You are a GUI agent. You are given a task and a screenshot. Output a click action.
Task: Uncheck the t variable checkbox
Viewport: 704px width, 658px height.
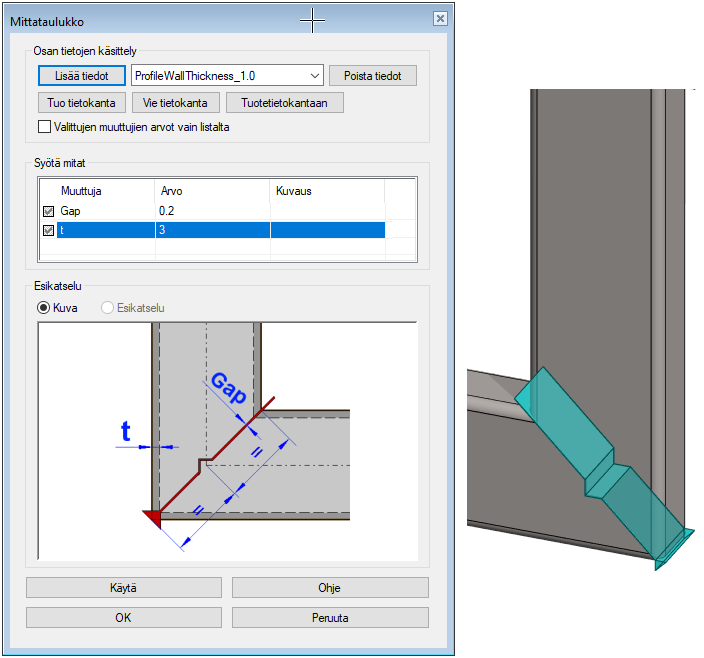click(48, 231)
